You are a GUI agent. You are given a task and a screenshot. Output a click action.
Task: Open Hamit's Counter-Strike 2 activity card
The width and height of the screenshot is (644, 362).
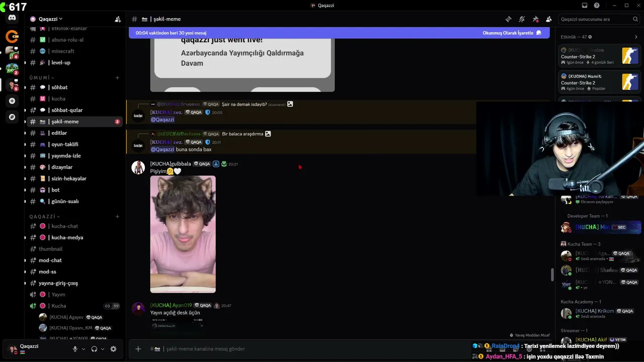(599, 82)
